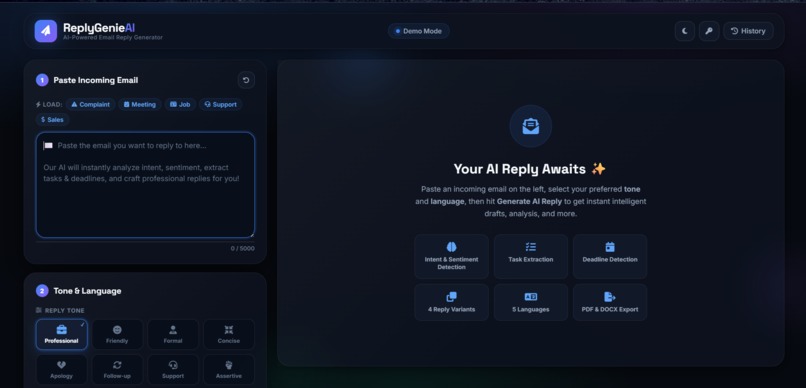This screenshot has width=806, height=388.
Task: Click the 'AI-Powered Email Reply Generator' subtitle
Action: coord(113,38)
